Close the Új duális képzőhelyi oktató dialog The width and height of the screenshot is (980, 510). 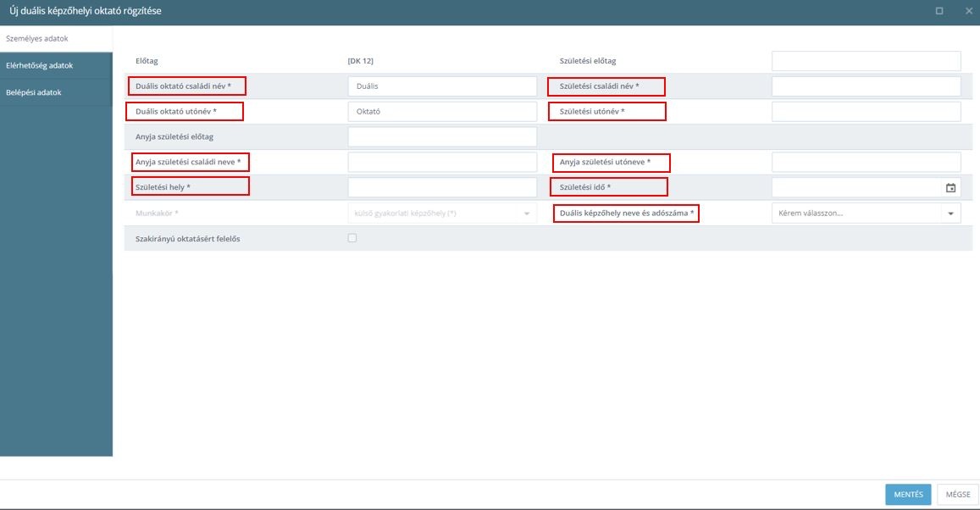tap(969, 11)
